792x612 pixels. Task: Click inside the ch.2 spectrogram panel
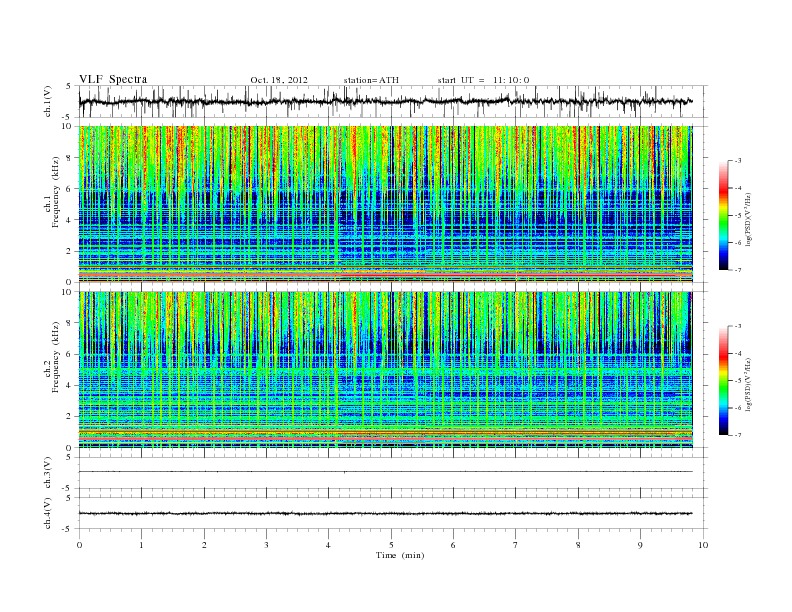(x=385, y=369)
